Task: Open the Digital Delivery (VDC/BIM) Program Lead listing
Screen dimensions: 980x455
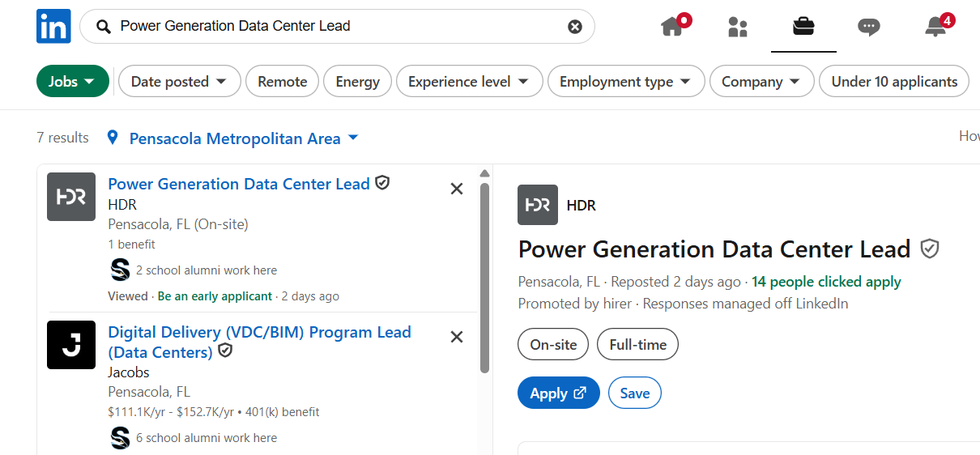Action: pyautogui.click(x=259, y=342)
